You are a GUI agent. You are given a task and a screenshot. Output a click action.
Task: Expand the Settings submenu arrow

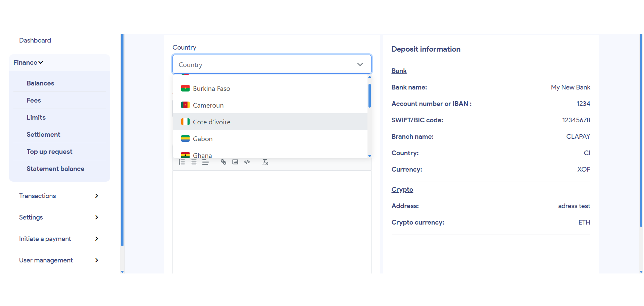click(97, 218)
